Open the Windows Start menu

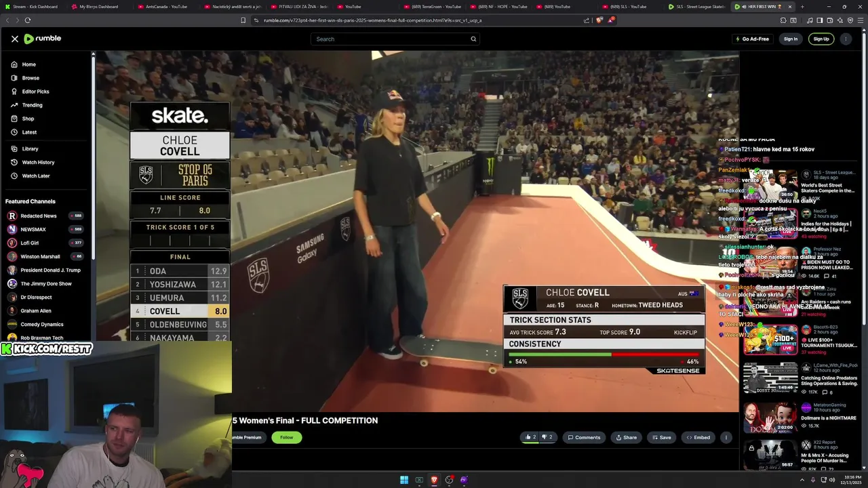point(404,480)
